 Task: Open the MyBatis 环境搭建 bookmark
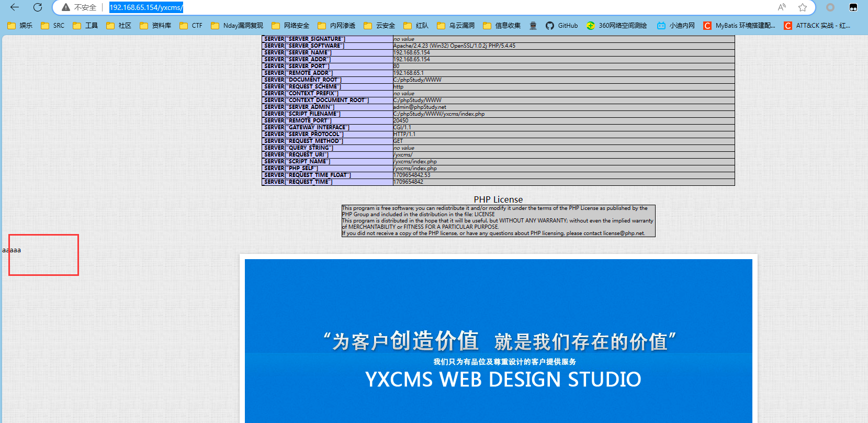pyautogui.click(x=739, y=26)
